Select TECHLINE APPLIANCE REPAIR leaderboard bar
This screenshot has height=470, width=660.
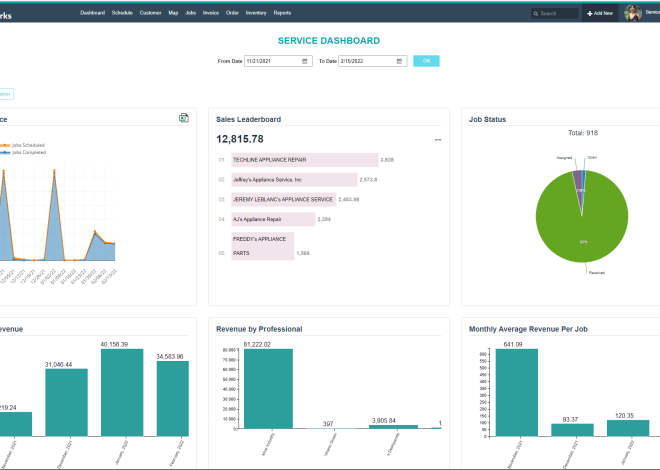[x=305, y=160]
